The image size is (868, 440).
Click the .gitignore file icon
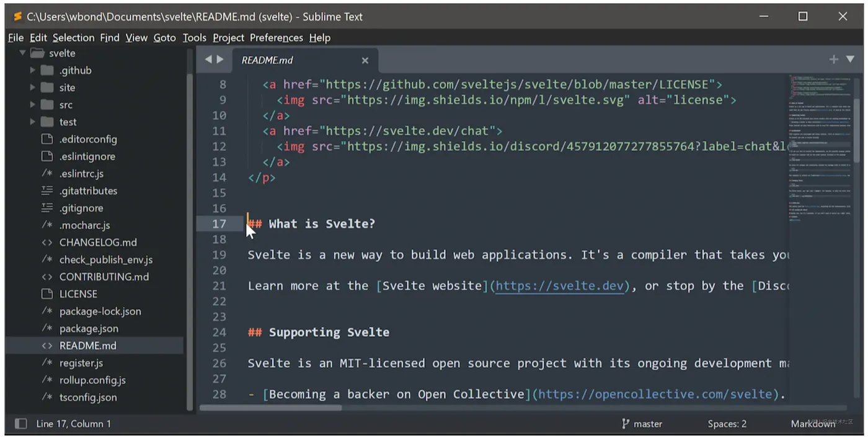pyautogui.click(x=46, y=208)
